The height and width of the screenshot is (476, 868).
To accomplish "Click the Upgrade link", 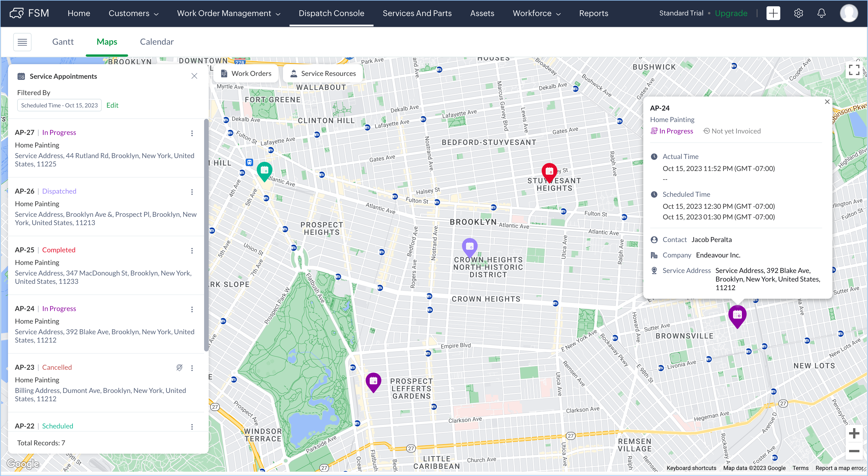I will pos(731,13).
